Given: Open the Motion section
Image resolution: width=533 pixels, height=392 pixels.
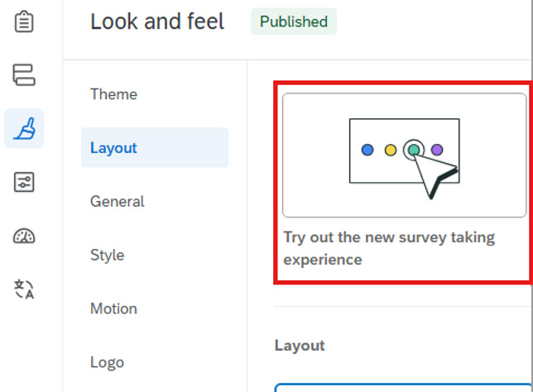Looking at the screenshot, I should coord(113,308).
